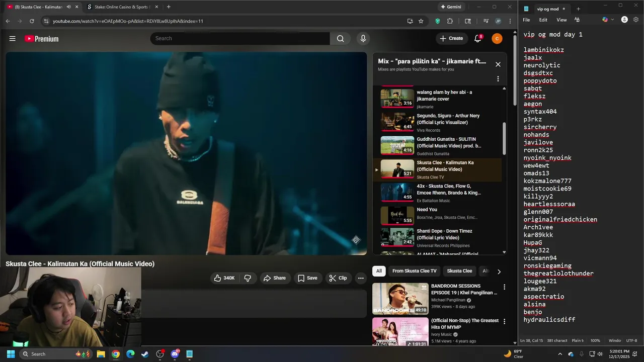
Task: Open more actions menu under the video
Action: (x=361, y=278)
